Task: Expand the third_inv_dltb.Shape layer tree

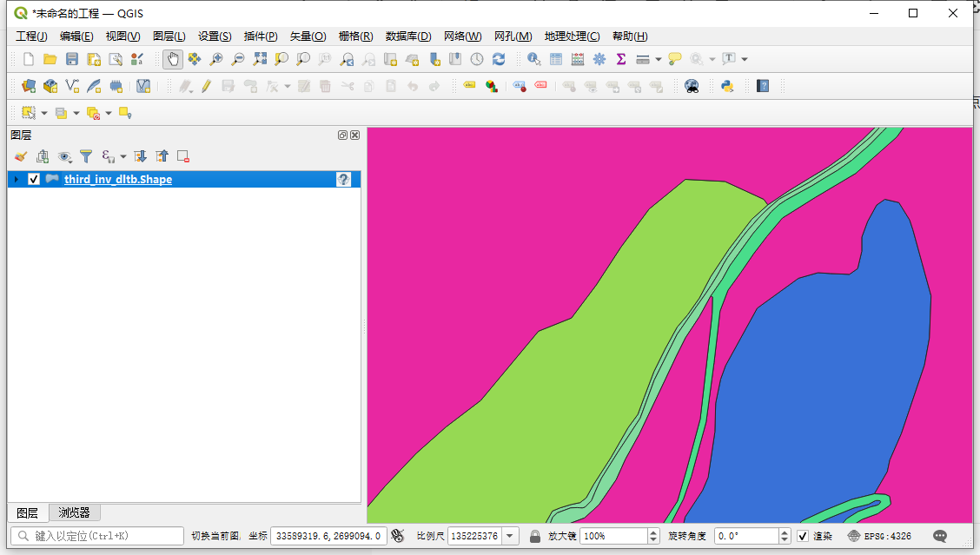Action: [x=17, y=180]
